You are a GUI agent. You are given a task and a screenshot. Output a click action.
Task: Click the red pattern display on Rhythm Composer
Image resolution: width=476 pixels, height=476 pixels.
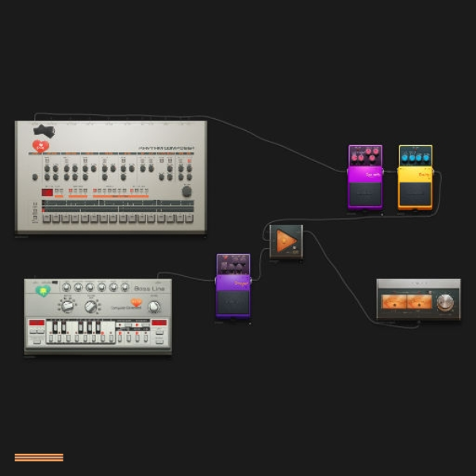point(47,192)
